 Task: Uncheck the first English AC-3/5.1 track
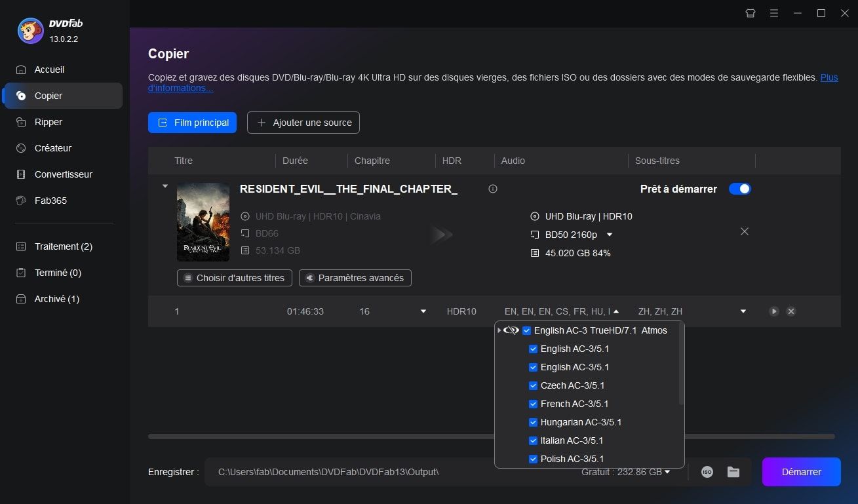(533, 349)
